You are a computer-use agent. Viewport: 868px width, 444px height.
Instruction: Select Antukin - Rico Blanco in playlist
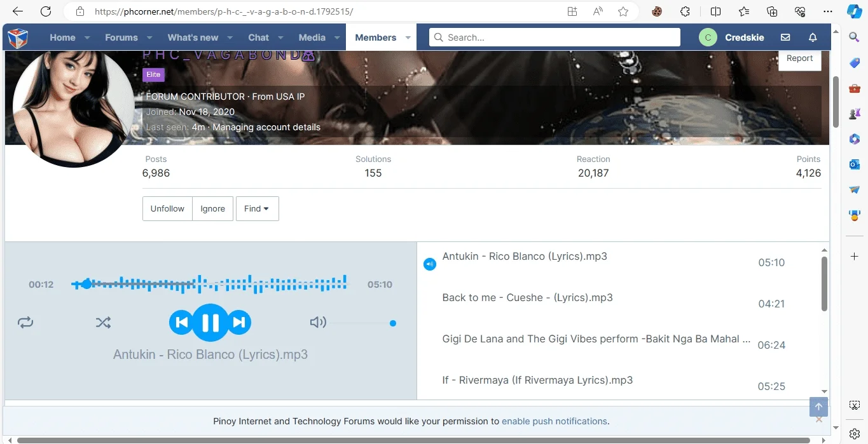(x=525, y=256)
